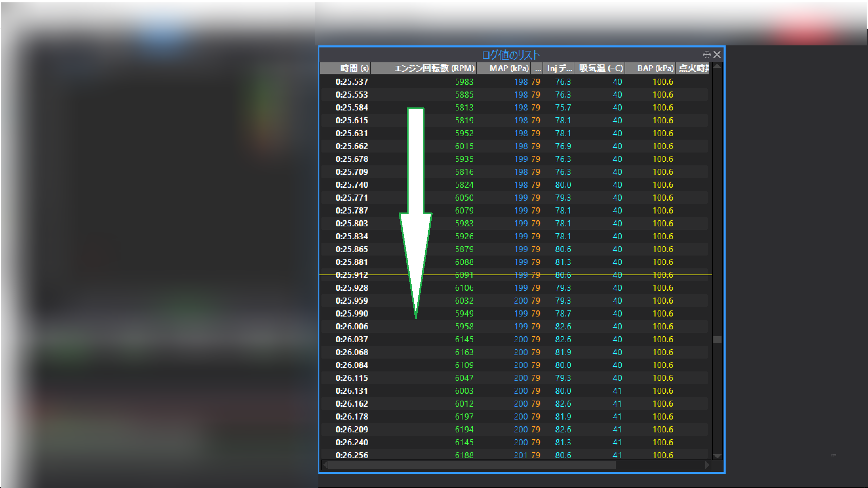The width and height of the screenshot is (868, 488).
Task: Click the move/undock icon of log list panel
Action: 707,55
